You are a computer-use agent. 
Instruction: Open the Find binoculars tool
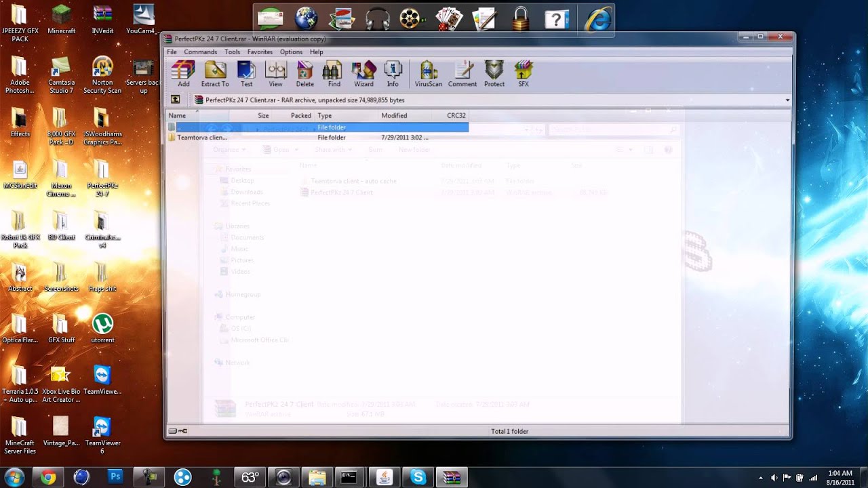[x=334, y=74]
